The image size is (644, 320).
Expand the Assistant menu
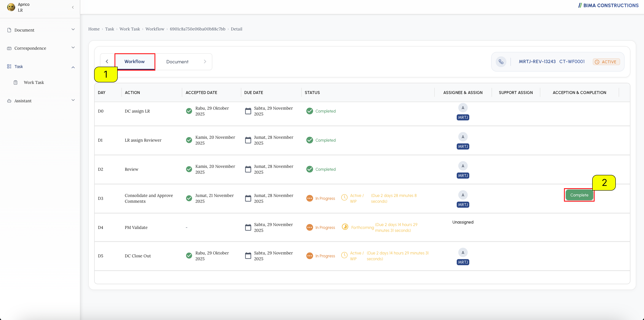pos(73,100)
